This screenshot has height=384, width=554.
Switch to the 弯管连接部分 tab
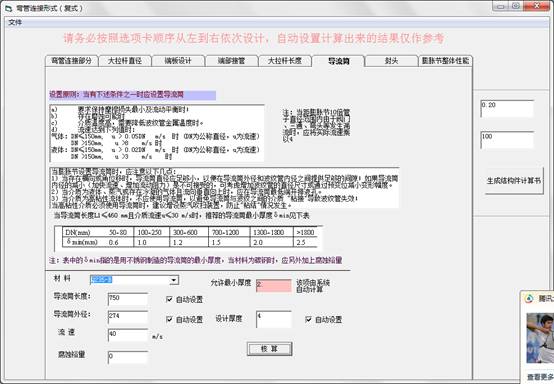click(71, 61)
